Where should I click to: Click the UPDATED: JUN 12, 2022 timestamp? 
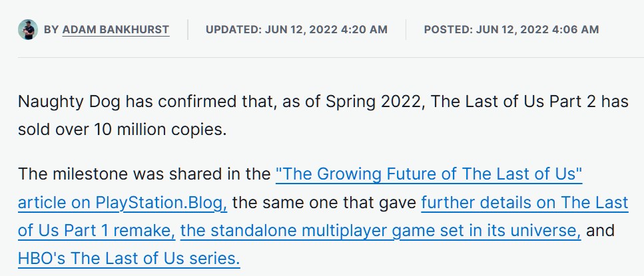[x=296, y=29]
